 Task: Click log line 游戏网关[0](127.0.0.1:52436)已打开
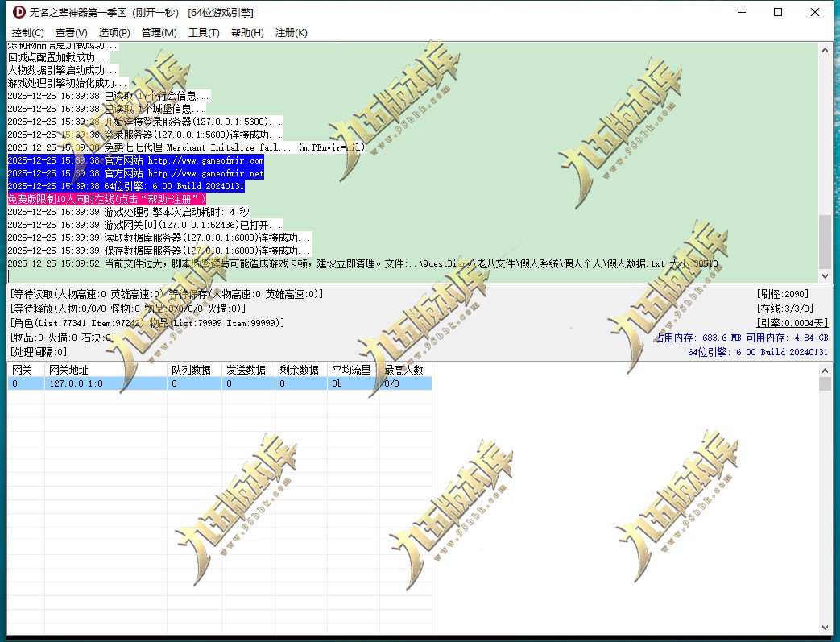point(145,225)
